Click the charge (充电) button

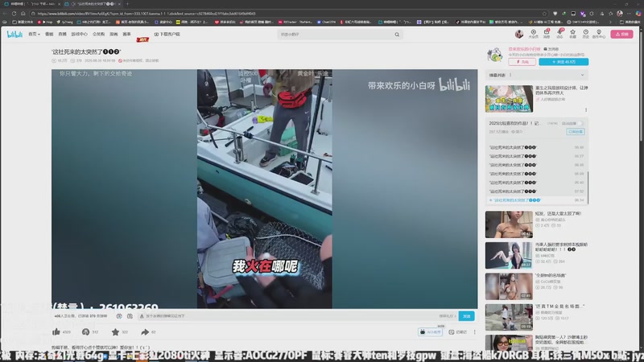(522, 62)
